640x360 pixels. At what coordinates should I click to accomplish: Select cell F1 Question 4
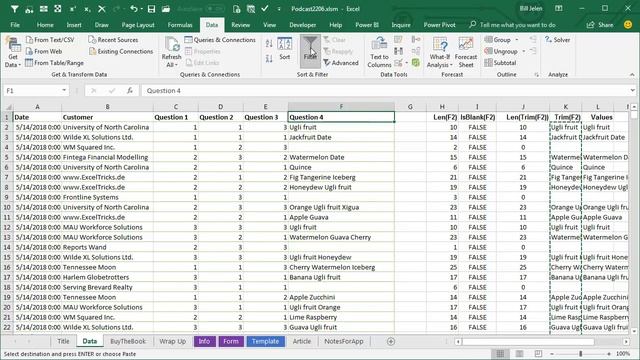[x=341, y=117]
